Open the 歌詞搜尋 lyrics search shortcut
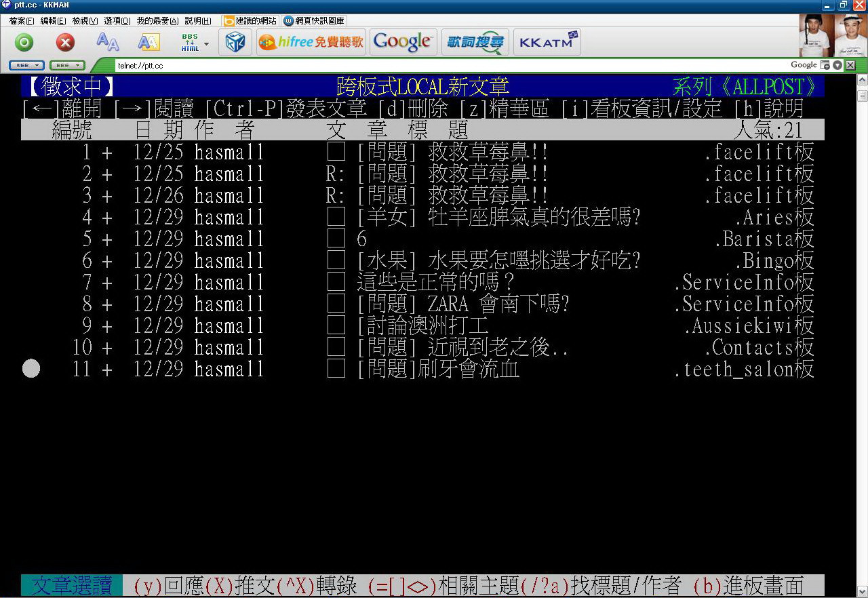 coord(475,42)
